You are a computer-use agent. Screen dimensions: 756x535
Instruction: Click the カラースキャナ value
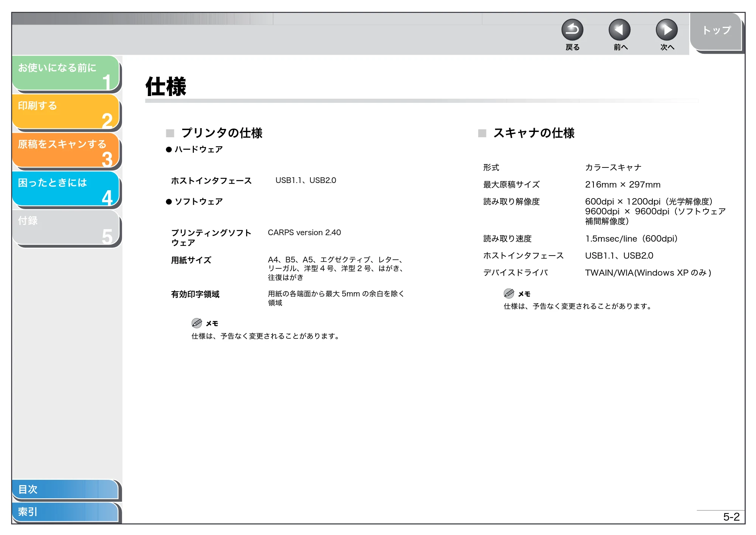[x=613, y=167]
